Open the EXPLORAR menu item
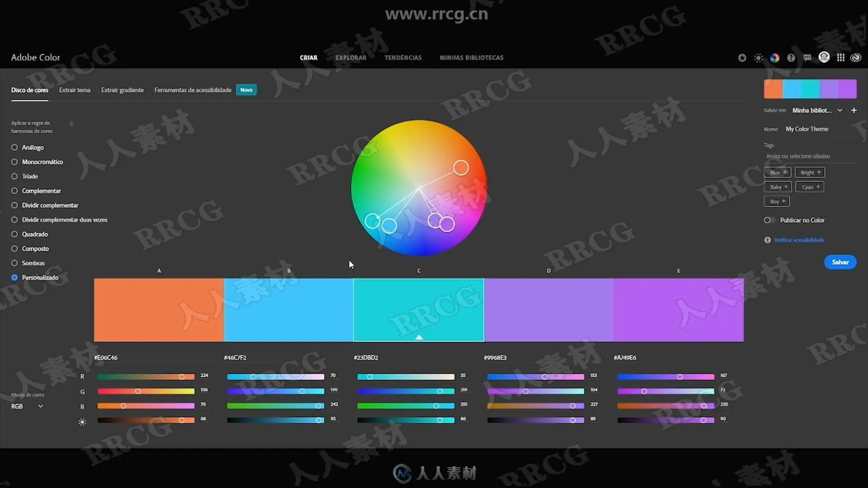Viewport: 868px width, 488px height. tap(351, 58)
